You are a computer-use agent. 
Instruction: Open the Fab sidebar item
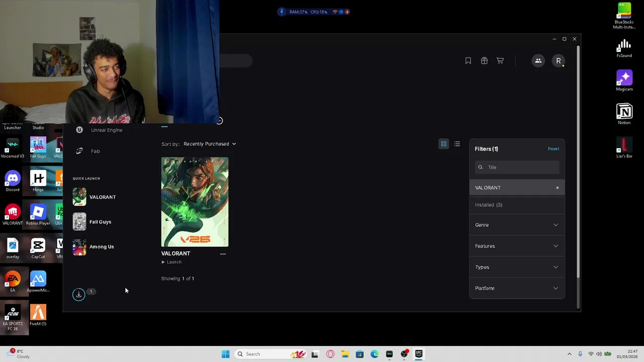[x=88, y=151]
